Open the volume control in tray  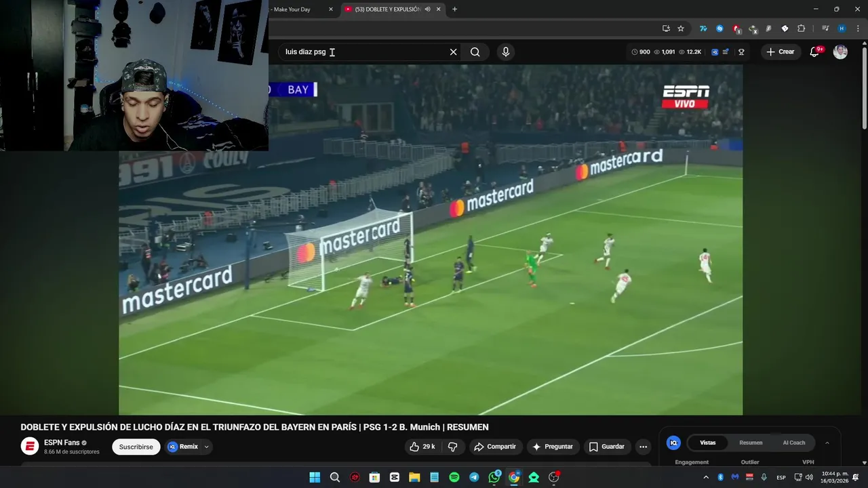(809, 477)
